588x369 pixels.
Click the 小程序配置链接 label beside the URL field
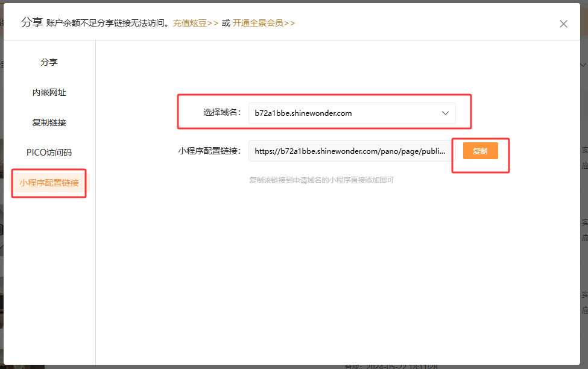(209, 151)
